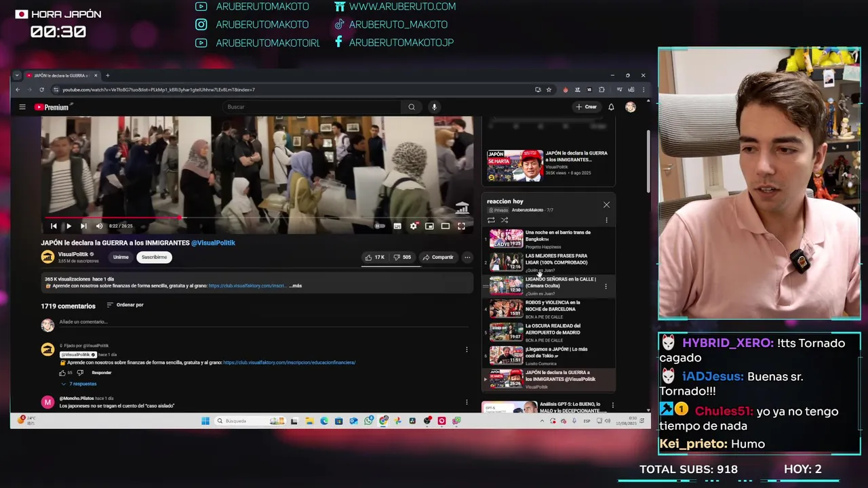Image resolution: width=868 pixels, height=488 pixels.
Task: Open the browser tab search dropdown arrow
Action: (18, 75)
